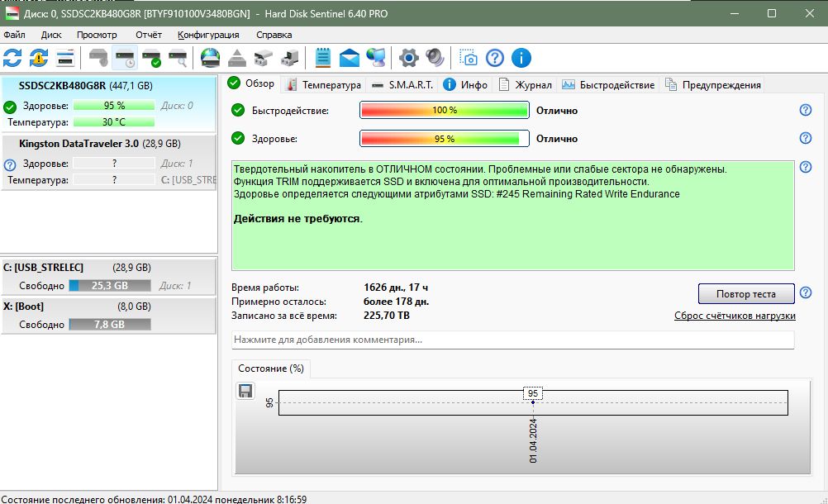The width and height of the screenshot is (828, 504).
Task: Click the drive with open boxes icon
Action: tap(263, 58)
